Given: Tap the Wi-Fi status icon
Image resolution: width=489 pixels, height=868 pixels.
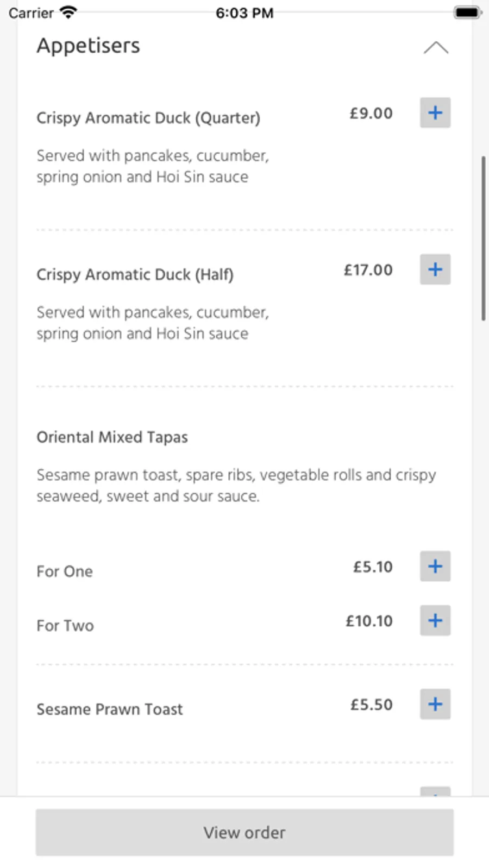Looking at the screenshot, I should point(68,12).
